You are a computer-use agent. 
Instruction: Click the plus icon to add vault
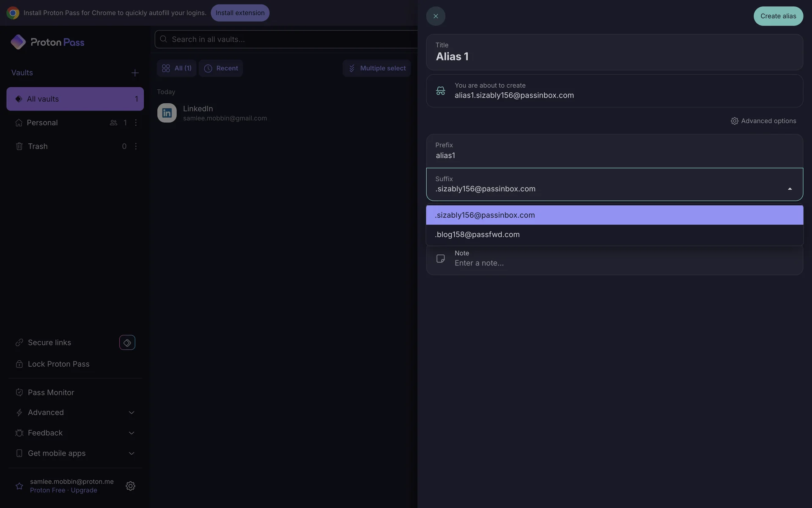tap(135, 73)
